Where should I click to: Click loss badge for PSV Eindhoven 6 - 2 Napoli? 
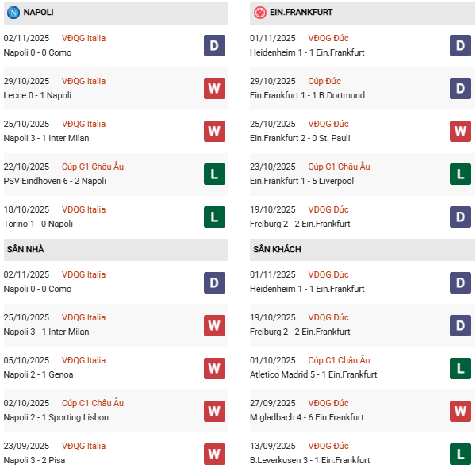[214, 175]
